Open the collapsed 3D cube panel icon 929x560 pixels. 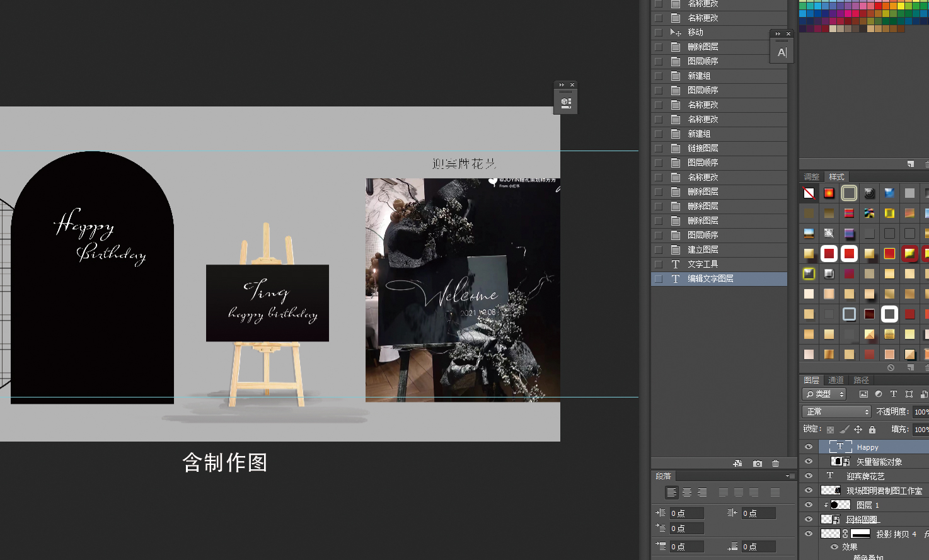tap(566, 102)
